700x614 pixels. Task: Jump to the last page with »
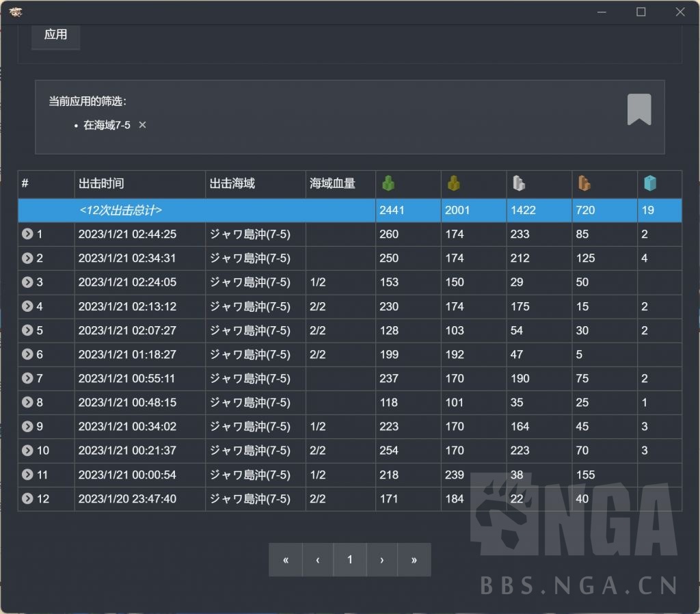click(414, 559)
